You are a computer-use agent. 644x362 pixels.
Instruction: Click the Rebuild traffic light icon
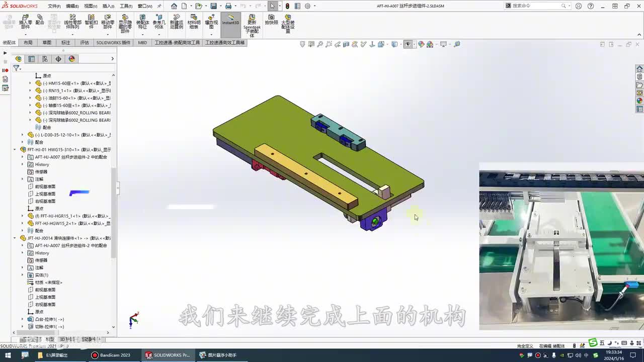click(287, 6)
